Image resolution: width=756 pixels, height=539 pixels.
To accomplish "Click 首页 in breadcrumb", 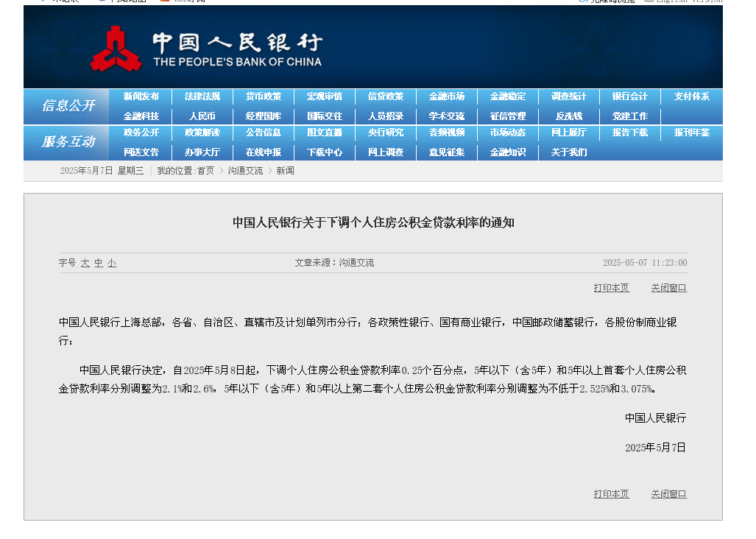I will 205,171.
